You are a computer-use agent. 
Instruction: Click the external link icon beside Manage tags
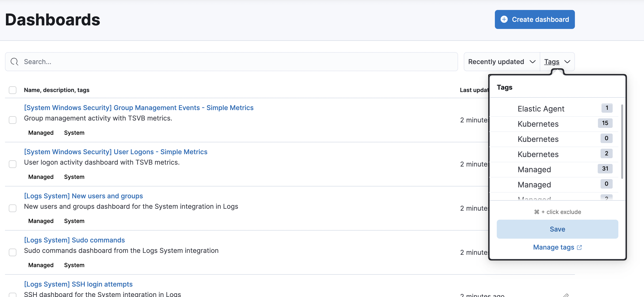[x=579, y=247]
